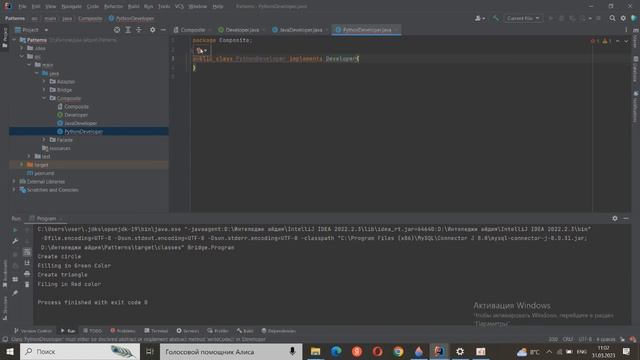Open Version Control tool window
This screenshot has width=640, height=360.
[33, 331]
